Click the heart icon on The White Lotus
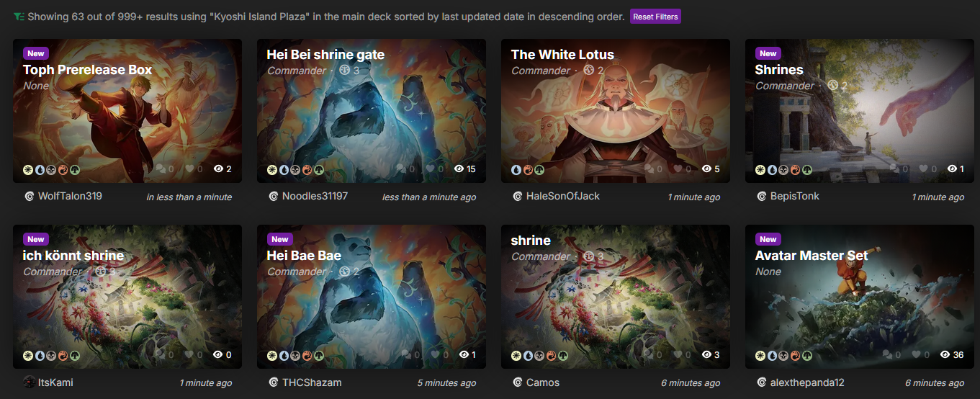This screenshot has width=980, height=399. [678, 169]
